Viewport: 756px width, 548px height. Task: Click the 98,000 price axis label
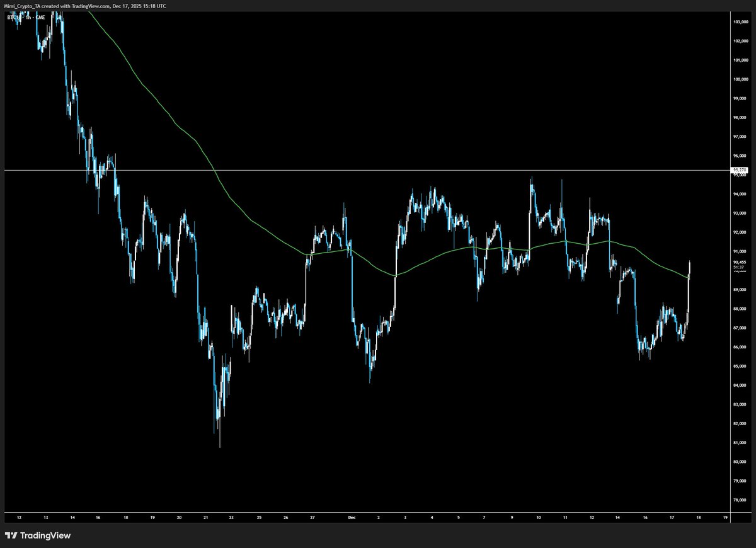740,118
